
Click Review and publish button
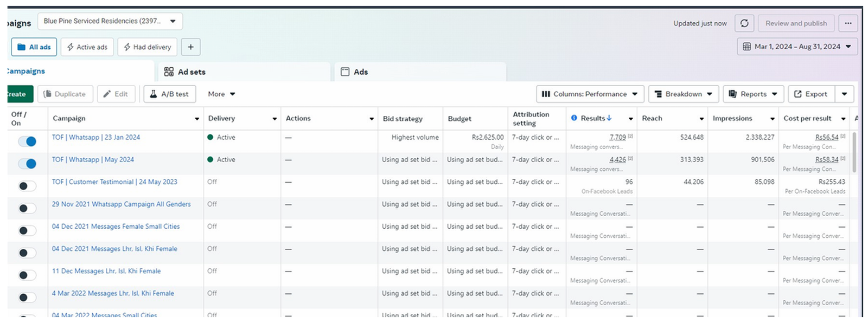click(x=796, y=23)
